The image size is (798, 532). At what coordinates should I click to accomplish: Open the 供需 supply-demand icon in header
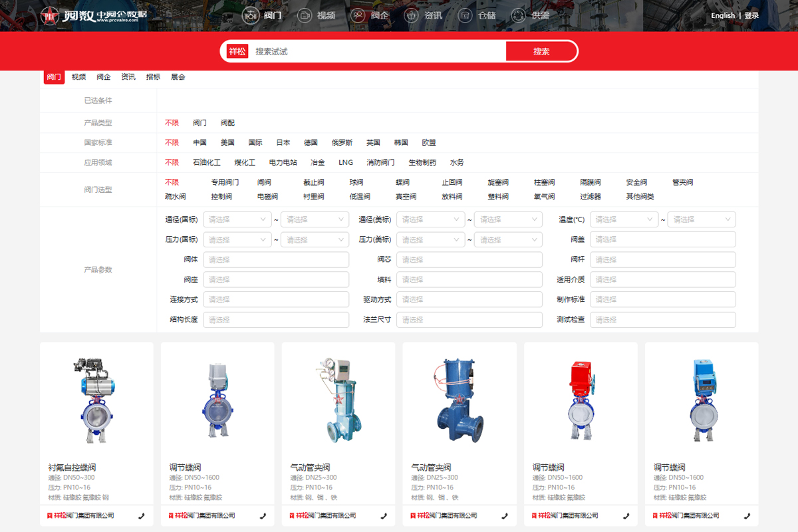click(519, 15)
